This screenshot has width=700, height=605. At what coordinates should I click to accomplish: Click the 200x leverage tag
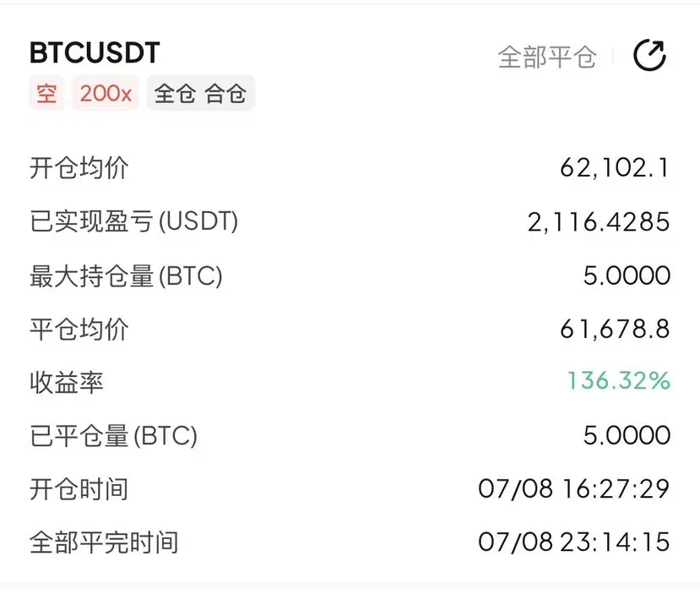point(106,94)
